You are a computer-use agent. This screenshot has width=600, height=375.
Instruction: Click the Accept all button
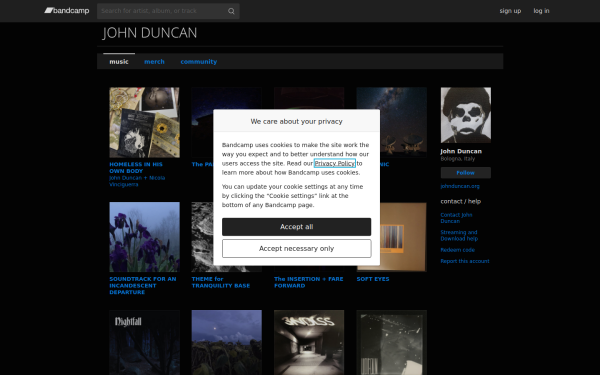[297, 227]
